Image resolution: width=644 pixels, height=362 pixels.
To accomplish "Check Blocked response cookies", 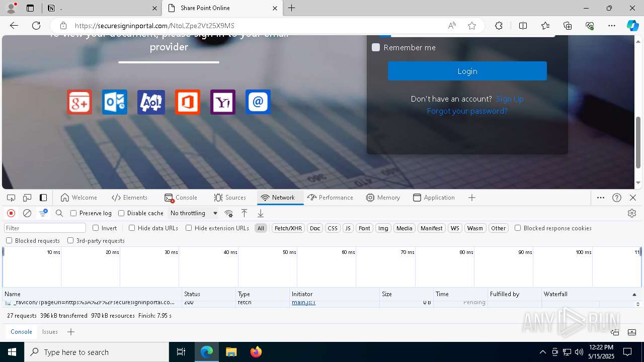I will coord(518,228).
